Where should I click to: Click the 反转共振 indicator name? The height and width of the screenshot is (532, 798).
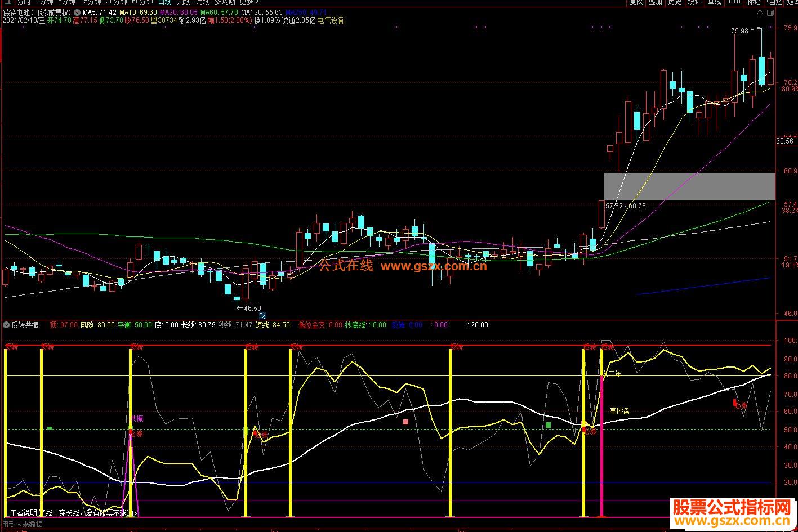25,325
